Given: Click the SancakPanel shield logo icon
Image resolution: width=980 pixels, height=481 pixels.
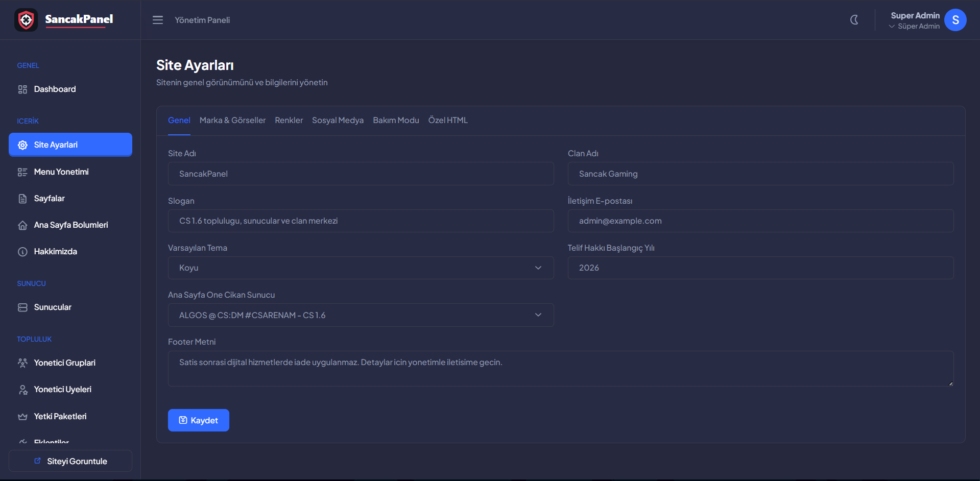Looking at the screenshot, I should tap(26, 20).
